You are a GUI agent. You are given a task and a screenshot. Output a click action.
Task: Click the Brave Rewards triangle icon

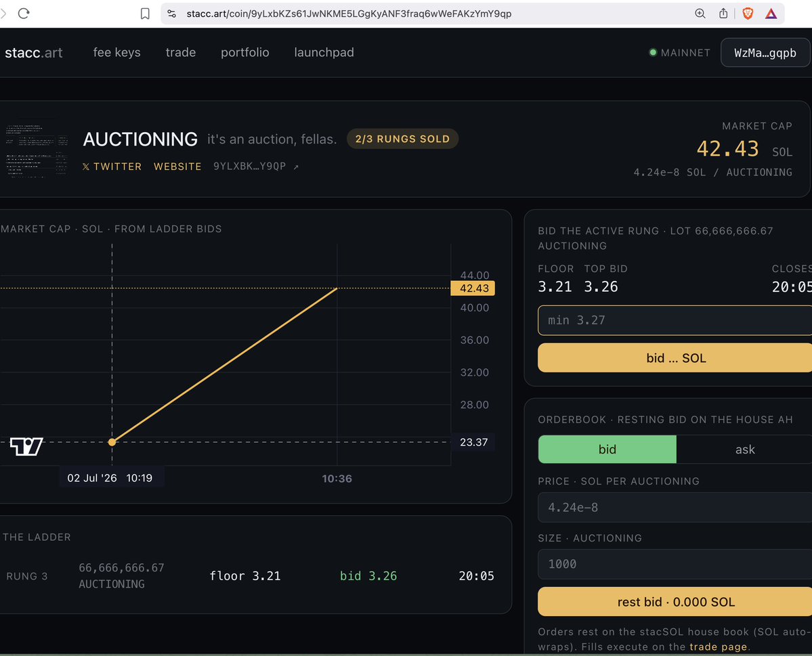coord(771,14)
